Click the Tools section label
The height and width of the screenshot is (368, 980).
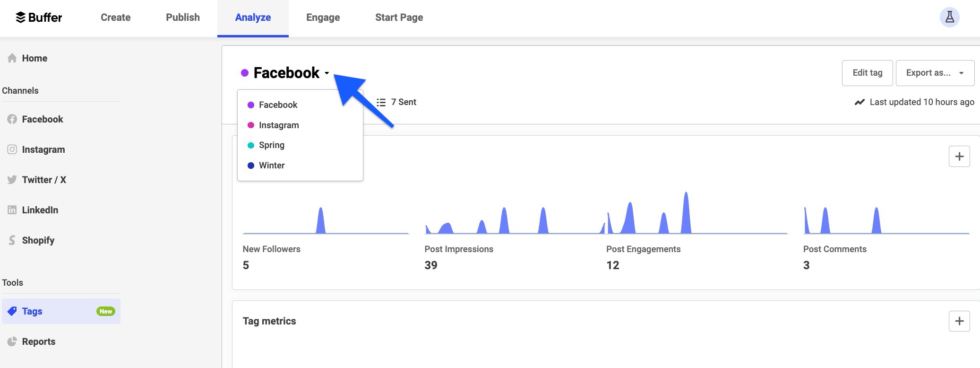13,283
